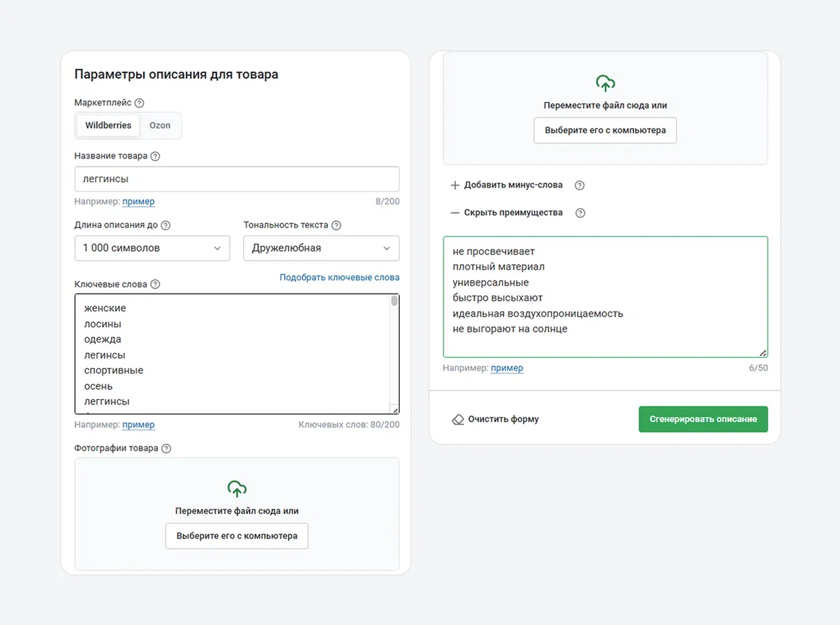
Task: Click help icon beside Тональность текста
Action: pyautogui.click(x=336, y=225)
